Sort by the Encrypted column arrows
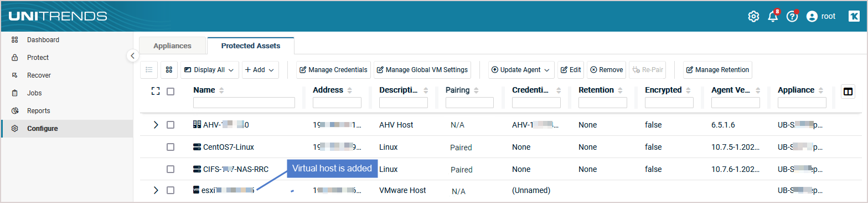 [688, 90]
